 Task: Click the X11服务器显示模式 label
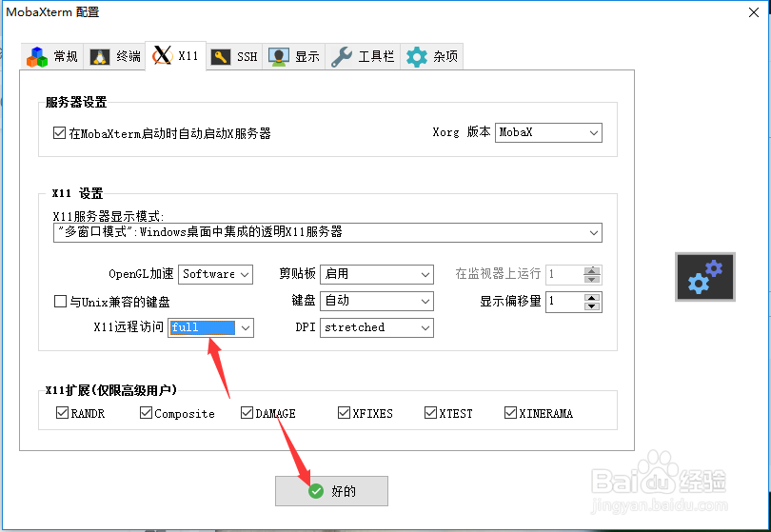[x=109, y=216]
